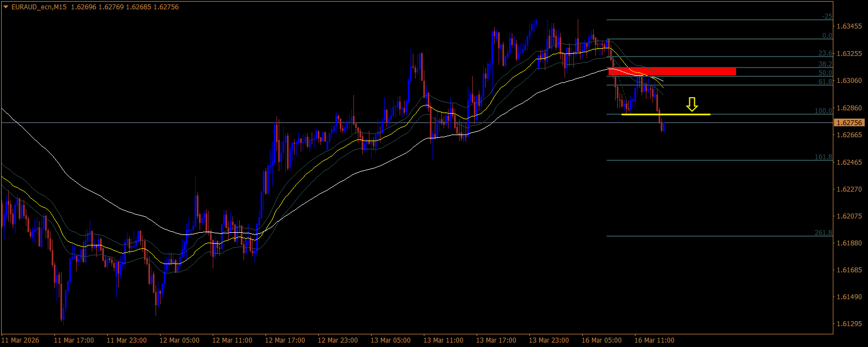Click the 1.62465 price axis label
The height and width of the screenshot is (347, 868).
(x=849, y=163)
